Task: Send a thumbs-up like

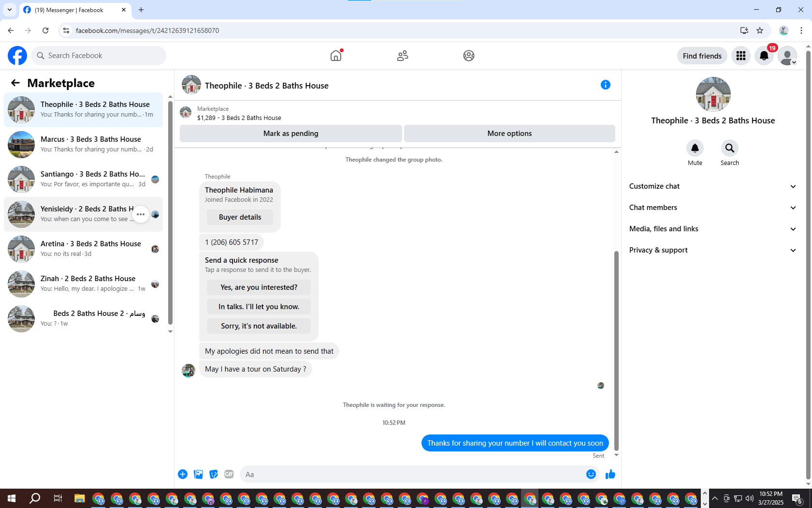Action: click(x=610, y=474)
